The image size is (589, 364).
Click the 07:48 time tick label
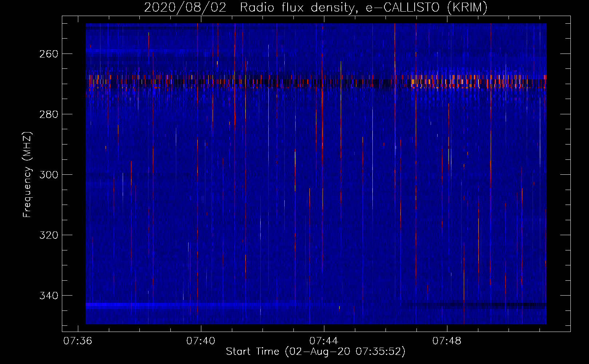click(447, 341)
